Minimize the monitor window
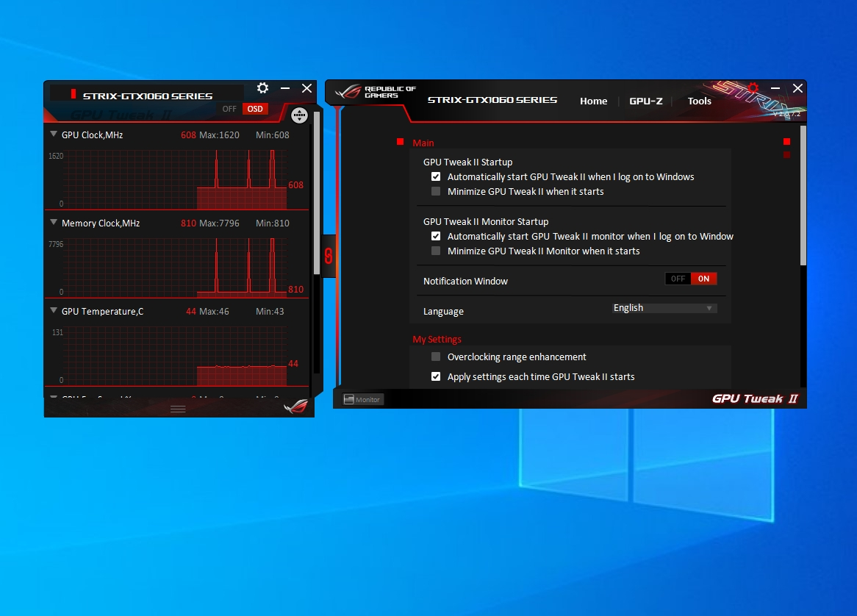The height and width of the screenshot is (616, 857). click(284, 88)
